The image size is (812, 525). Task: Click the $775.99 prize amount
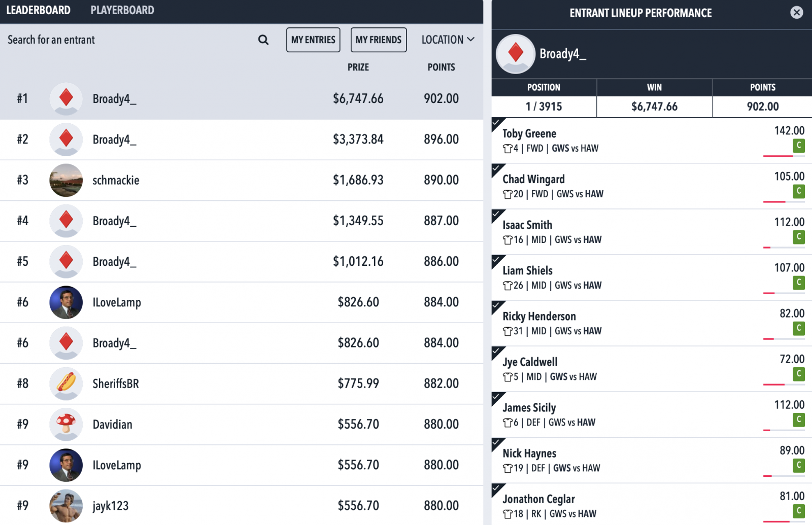pyautogui.click(x=358, y=383)
